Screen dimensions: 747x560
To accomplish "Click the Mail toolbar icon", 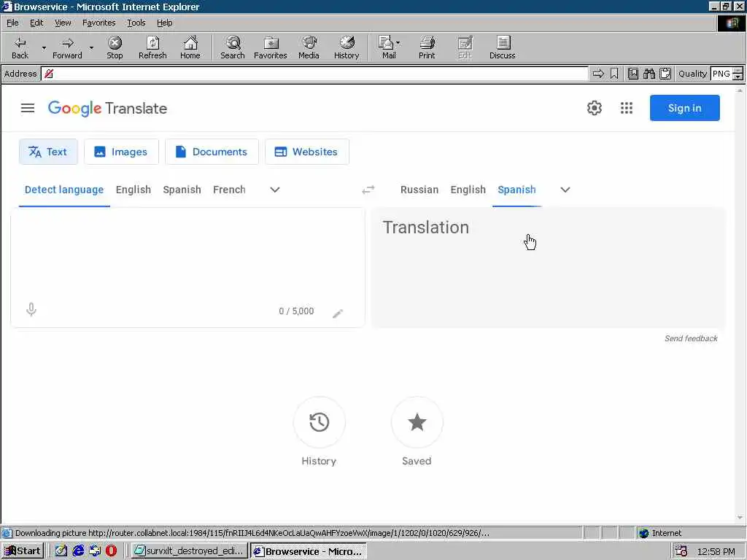I will tap(386, 47).
